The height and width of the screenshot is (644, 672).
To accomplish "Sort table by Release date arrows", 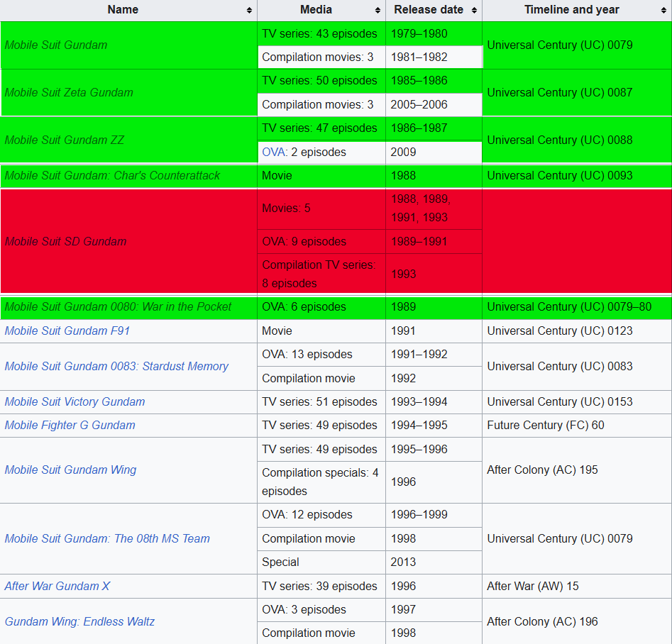I will (474, 10).
